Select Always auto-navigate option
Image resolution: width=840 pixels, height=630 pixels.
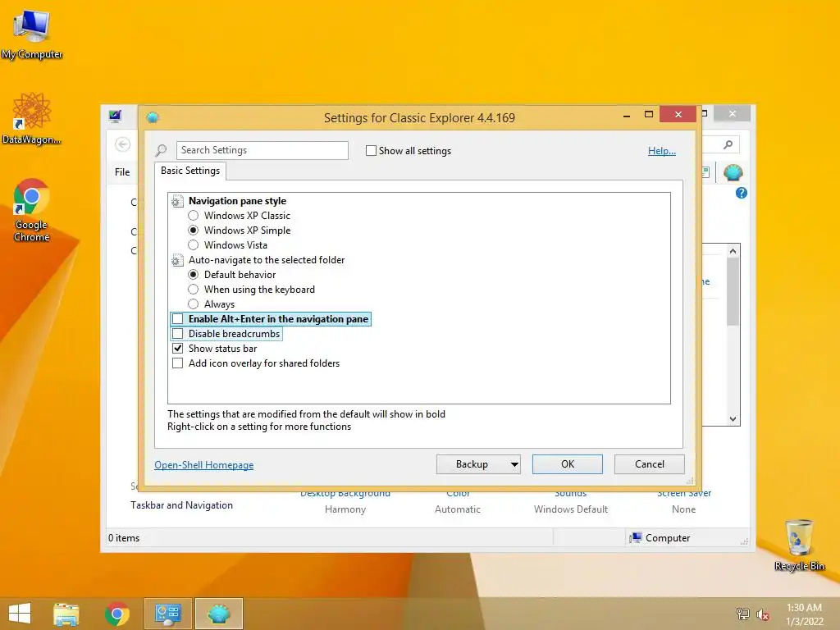[x=194, y=304]
